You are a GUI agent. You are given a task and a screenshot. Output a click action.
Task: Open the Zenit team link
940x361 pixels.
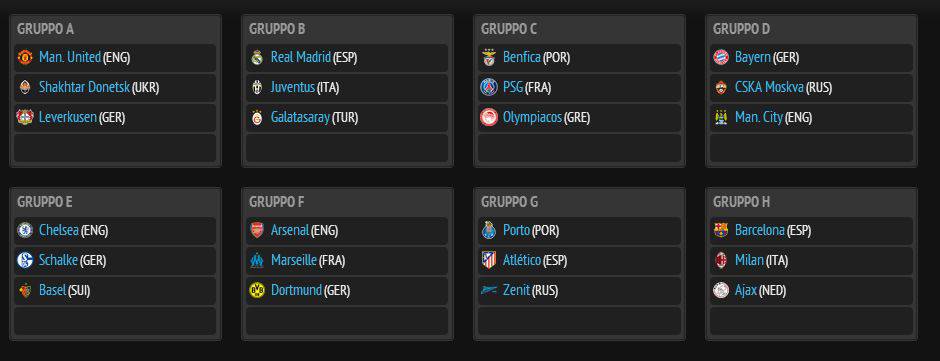[516, 290]
